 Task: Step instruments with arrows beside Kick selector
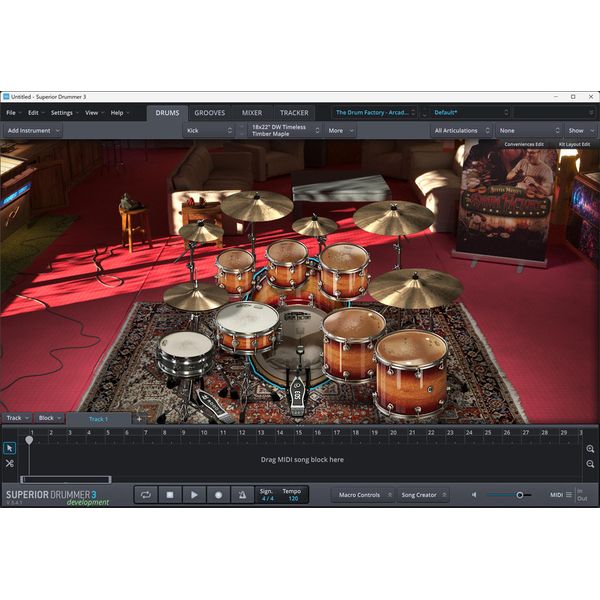point(241,130)
